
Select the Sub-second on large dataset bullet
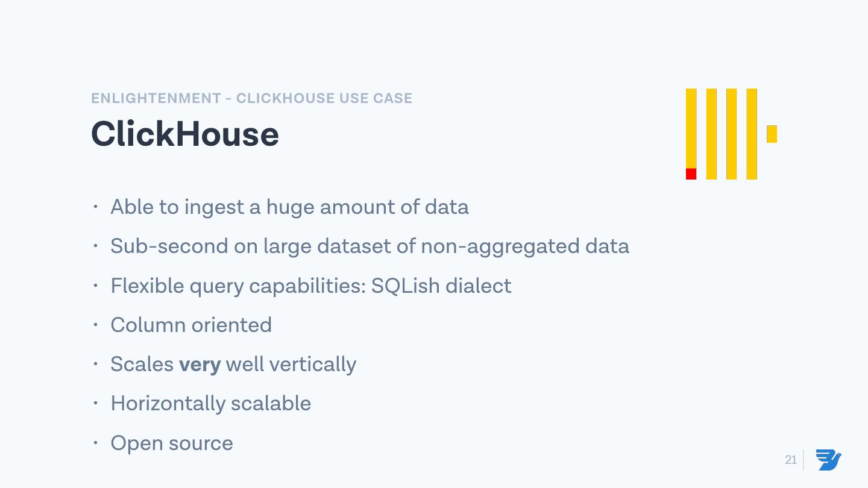click(x=370, y=246)
